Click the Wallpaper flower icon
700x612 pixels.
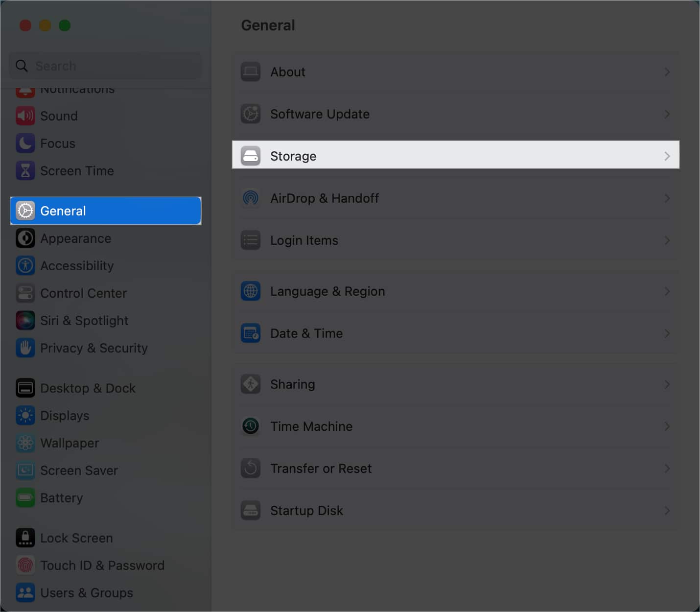(25, 443)
